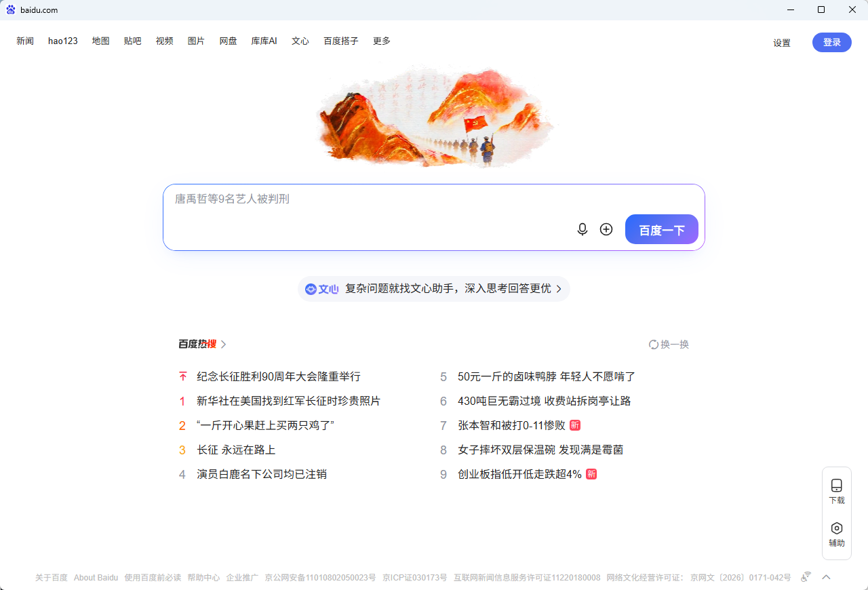Open 新闻 in the top navigation
The height and width of the screenshot is (590, 868).
pyautogui.click(x=25, y=41)
